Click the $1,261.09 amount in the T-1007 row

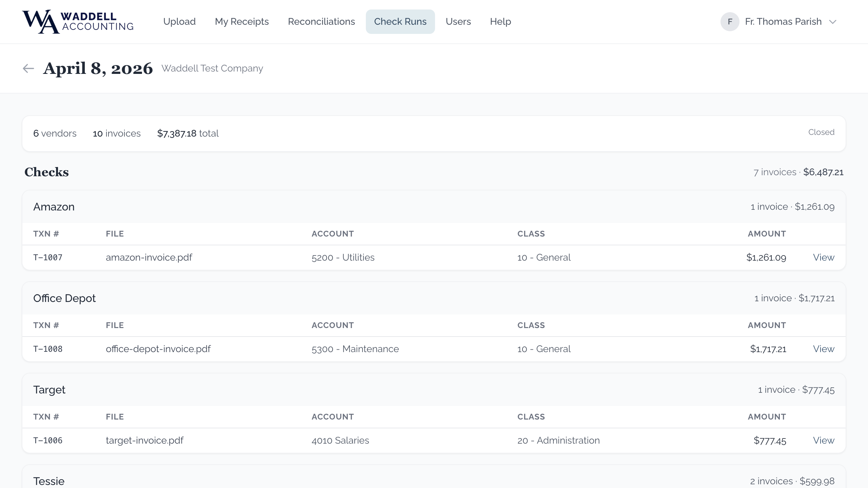(766, 258)
